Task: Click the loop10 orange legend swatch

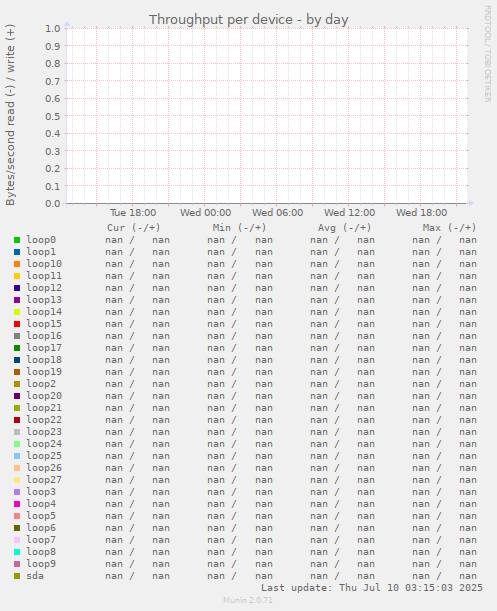Action: pos(17,264)
